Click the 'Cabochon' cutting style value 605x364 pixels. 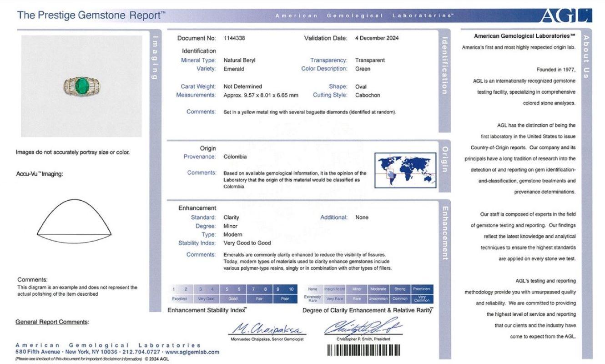368,95
